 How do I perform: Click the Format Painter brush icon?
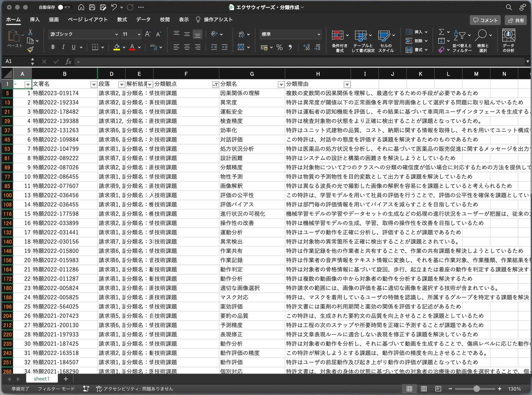point(31,49)
